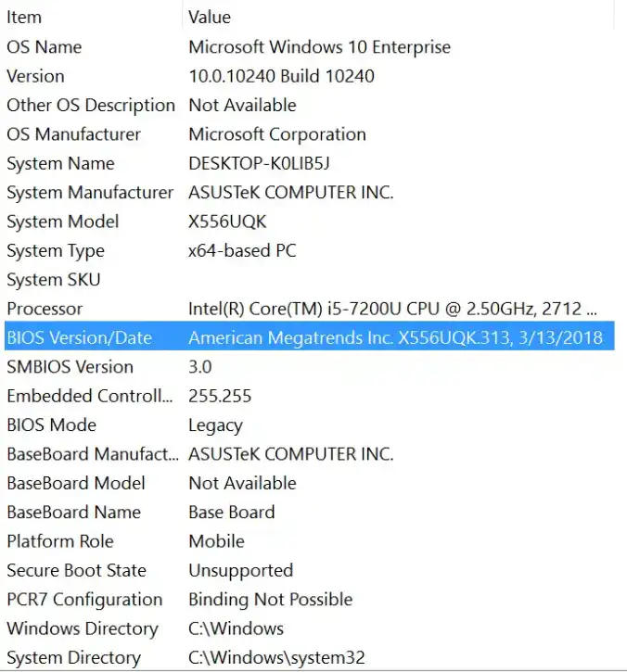This screenshot has height=672, width=627.
Task: Select the Other OS Description row
Action: [91, 106]
